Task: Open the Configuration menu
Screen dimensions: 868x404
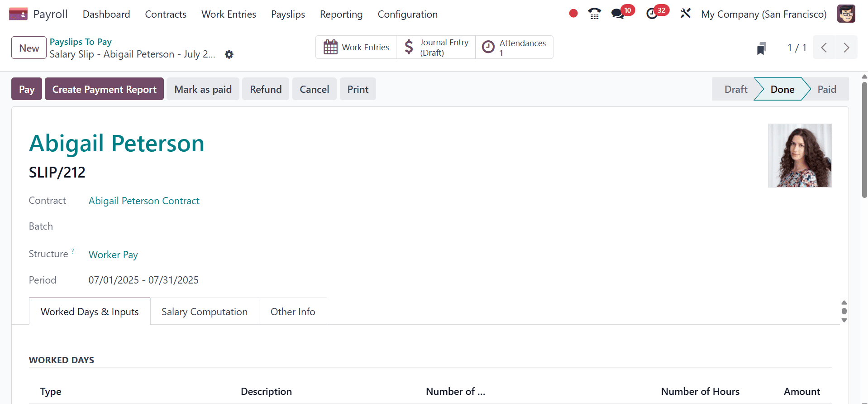Action: point(408,14)
